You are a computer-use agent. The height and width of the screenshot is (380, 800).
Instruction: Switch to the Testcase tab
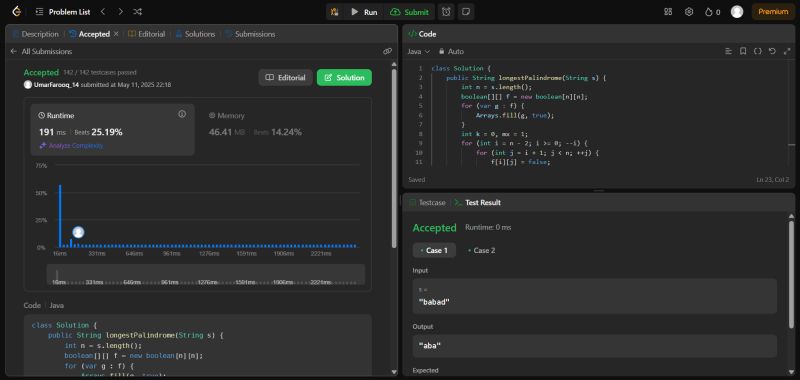pyautogui.click(x=427, y=202)
